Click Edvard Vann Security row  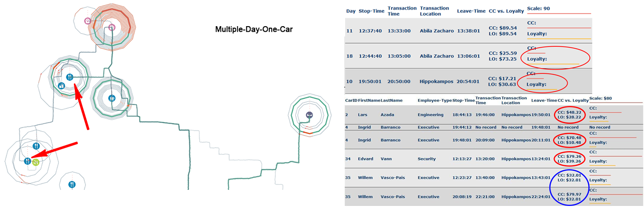click(432, 159)
